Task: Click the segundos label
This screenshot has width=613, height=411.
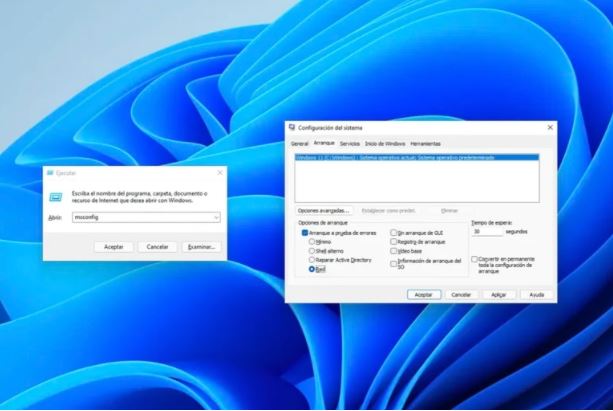Action: [516, 232]
